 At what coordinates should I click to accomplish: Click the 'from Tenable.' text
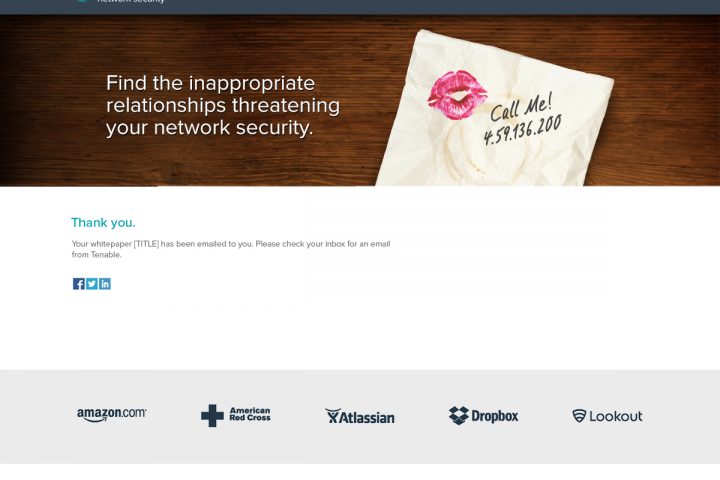tap(96, 254)
